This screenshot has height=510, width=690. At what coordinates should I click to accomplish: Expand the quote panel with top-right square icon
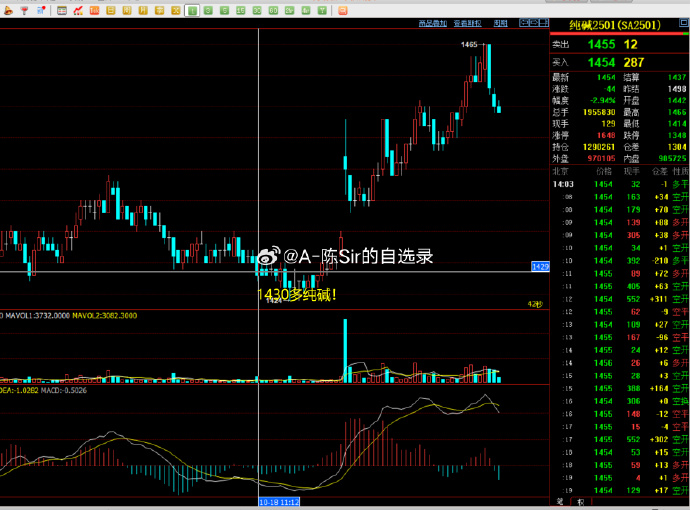681,22
